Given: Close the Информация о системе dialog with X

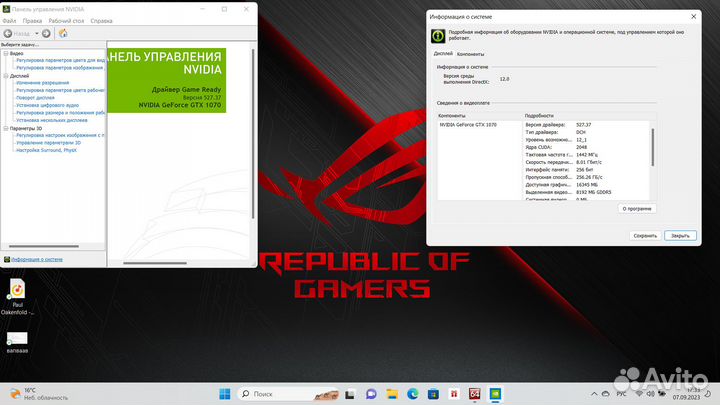Looking at the screenshot, I should click(x=693, y=17).
